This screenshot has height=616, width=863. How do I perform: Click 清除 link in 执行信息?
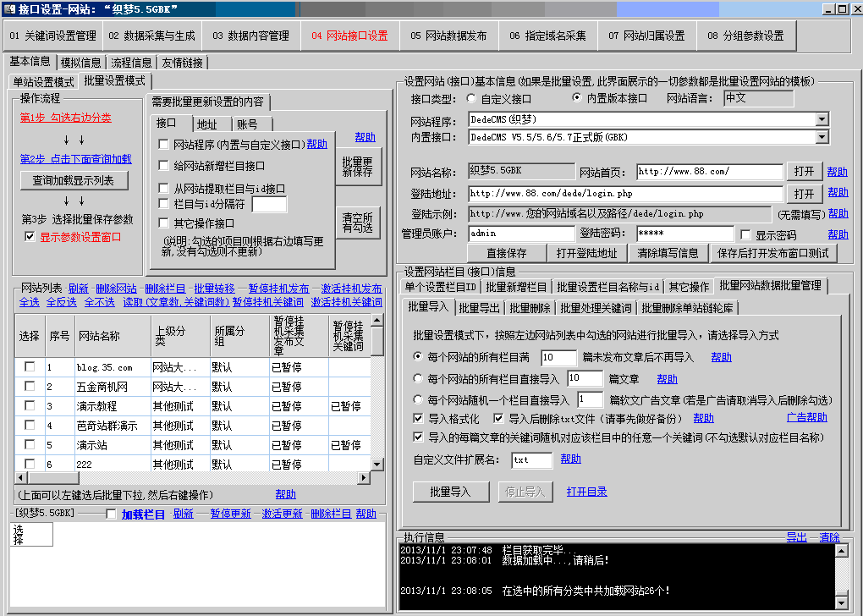(829, 537)
